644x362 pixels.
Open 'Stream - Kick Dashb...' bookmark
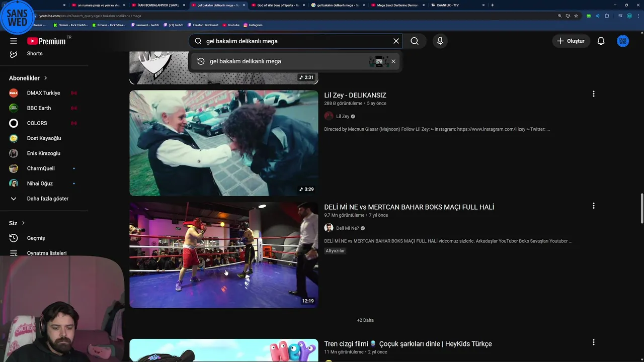click(70, 25)
